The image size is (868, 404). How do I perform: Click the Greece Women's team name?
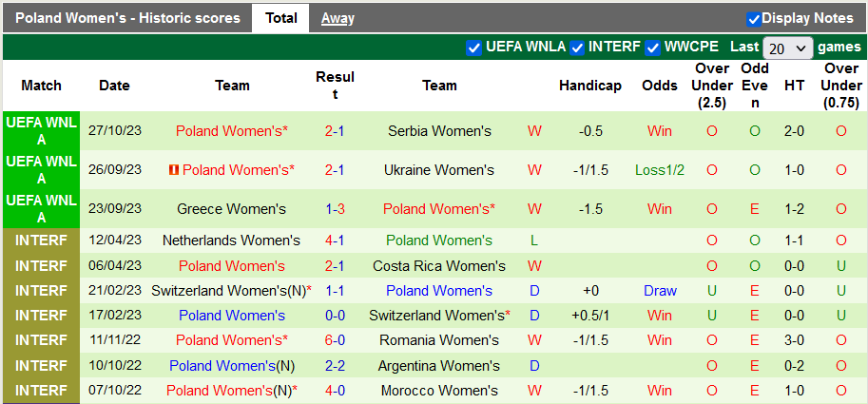click(231, 209)
